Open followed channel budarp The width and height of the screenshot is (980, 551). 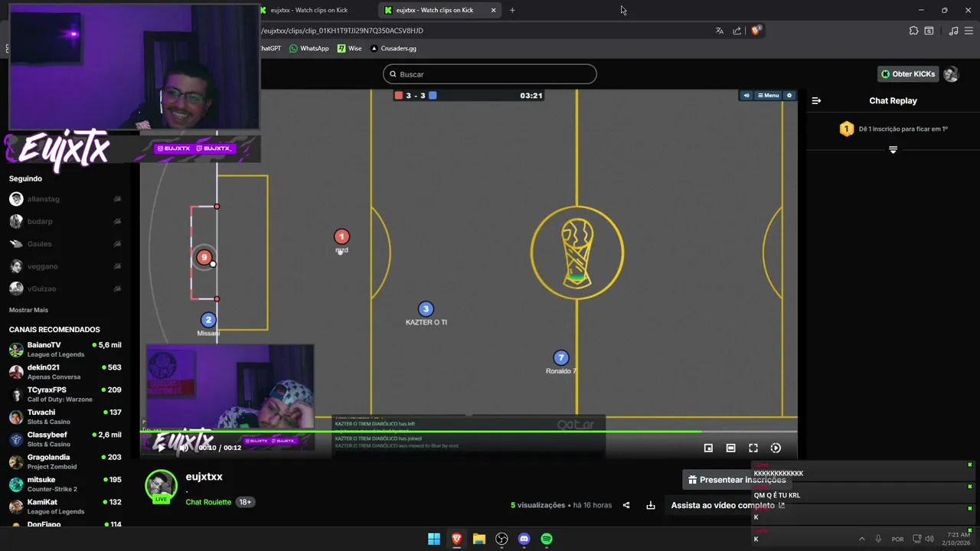pos(65,221)
